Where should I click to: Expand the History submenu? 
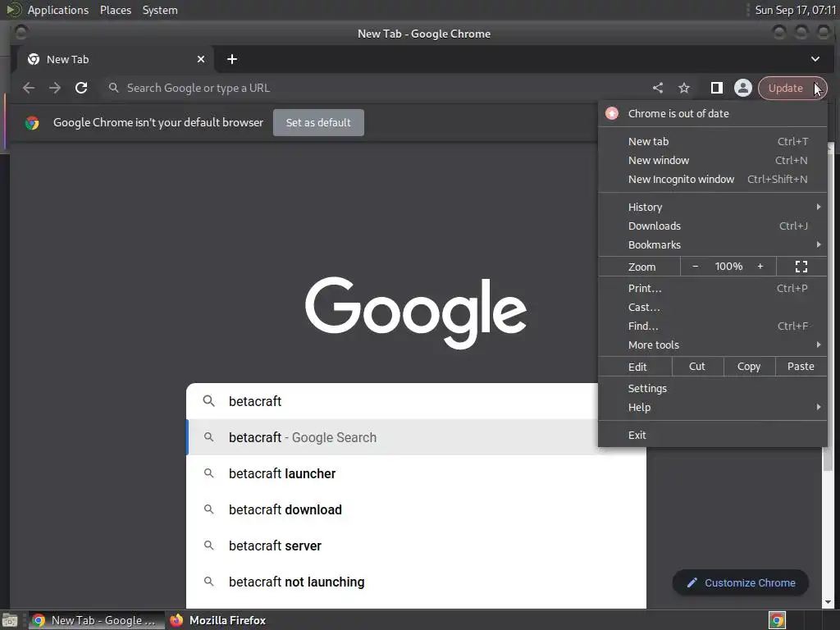pos(713,207)
